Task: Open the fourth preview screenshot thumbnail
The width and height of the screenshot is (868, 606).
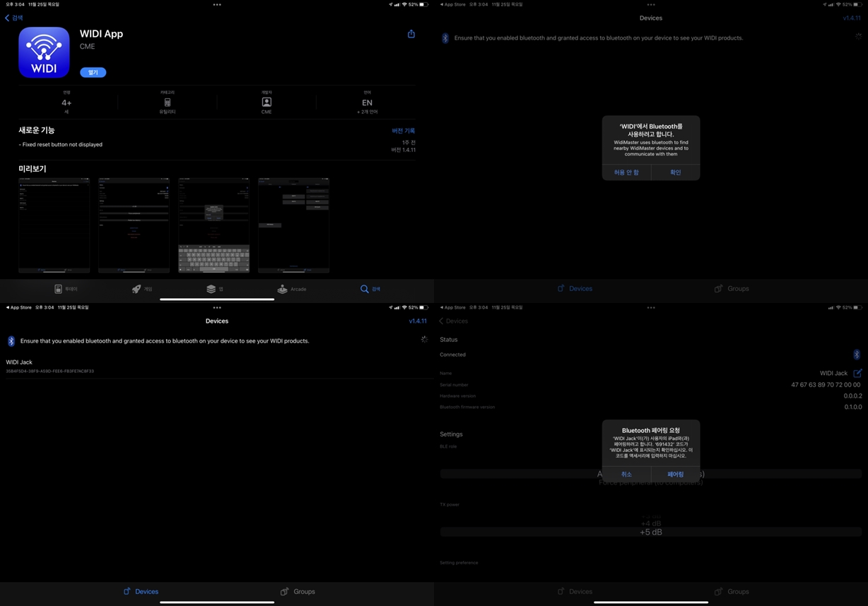Action: 293,225
